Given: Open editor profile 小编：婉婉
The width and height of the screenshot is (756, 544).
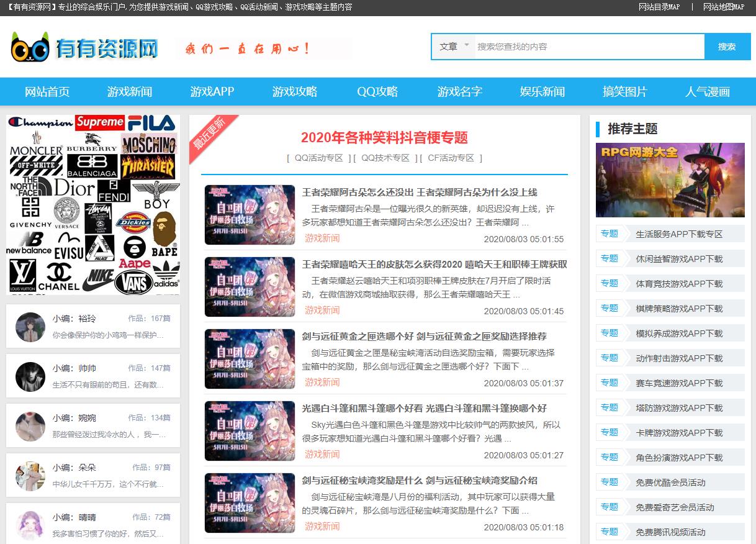Looking at the screenshot, I should click(74, 418).
